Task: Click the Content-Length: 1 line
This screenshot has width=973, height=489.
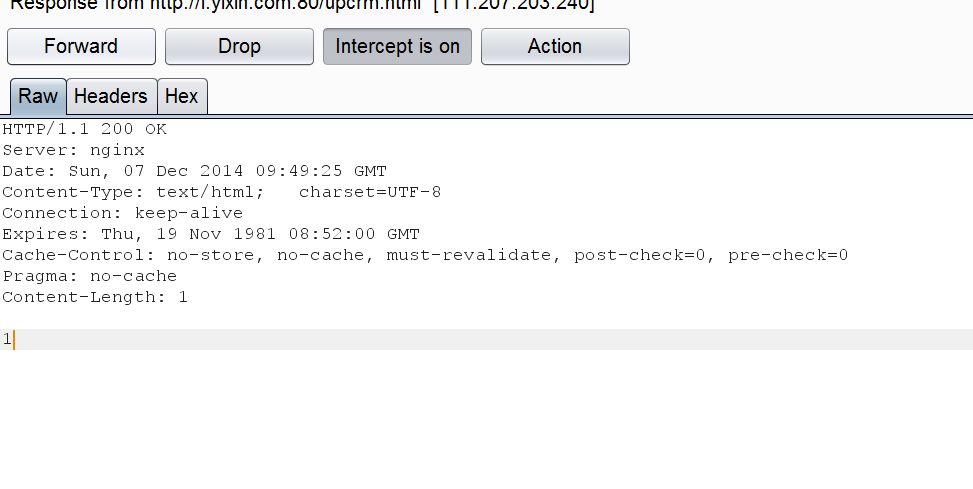Action: click(x=94, y=298)
